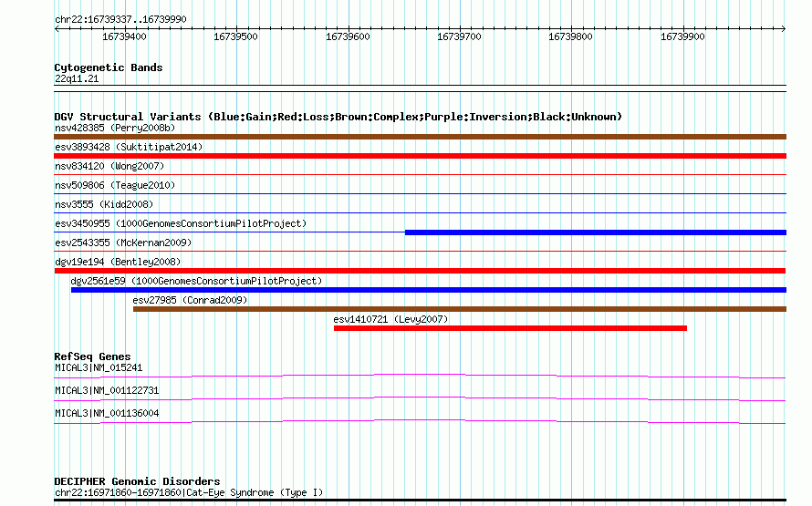Click the nsv428385 (Perry2008b) variant label

pyautogui.click(x=115, y=128)
